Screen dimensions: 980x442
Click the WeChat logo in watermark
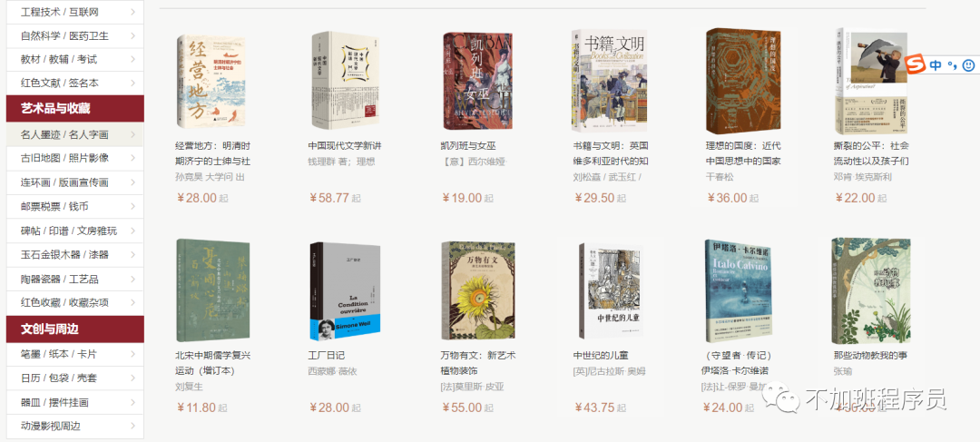[x=779, y=398]
